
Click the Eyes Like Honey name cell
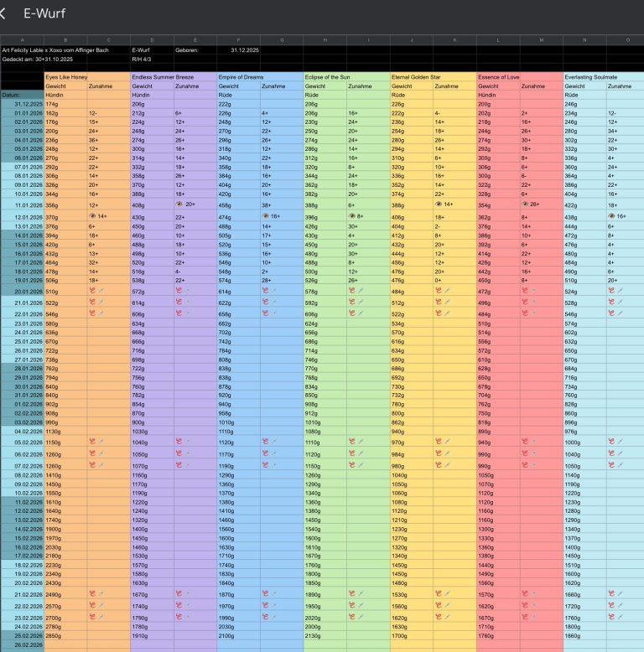pos(87,76)
